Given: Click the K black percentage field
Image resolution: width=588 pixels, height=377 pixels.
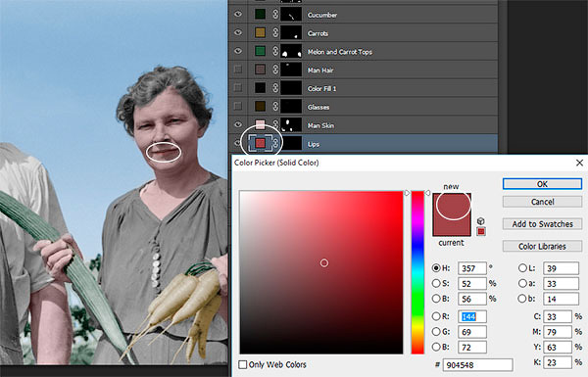Looking at the screenshot, I should (x=558, y=362).
